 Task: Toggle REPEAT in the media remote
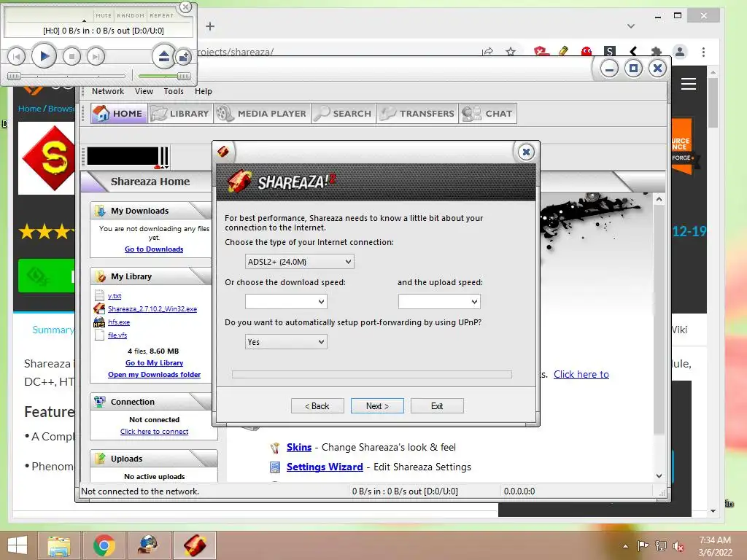click(x=161, y=15)
